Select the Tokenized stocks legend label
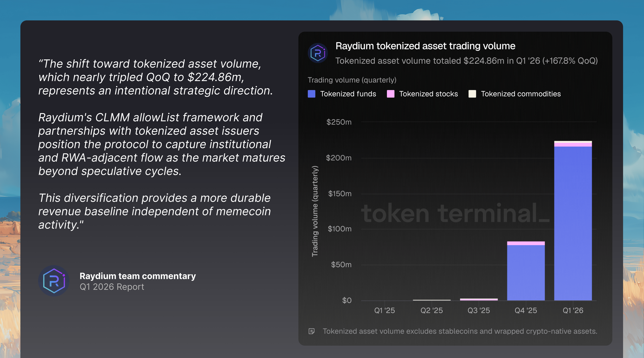The image size is (644, 358). click(428, 94)
